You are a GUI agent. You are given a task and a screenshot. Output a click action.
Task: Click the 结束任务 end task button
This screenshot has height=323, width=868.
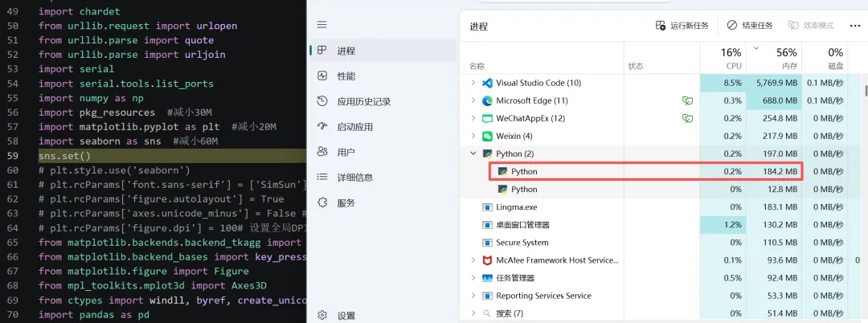point(750,26)
